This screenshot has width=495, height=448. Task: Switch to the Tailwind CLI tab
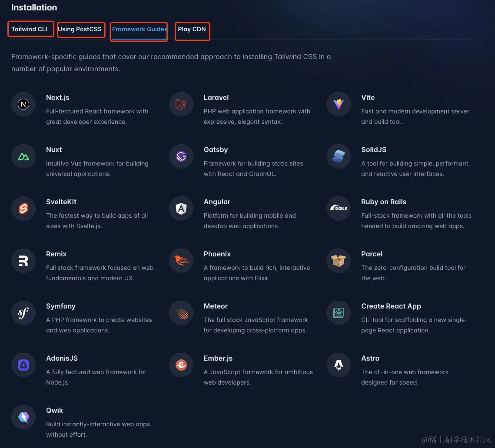30,29
